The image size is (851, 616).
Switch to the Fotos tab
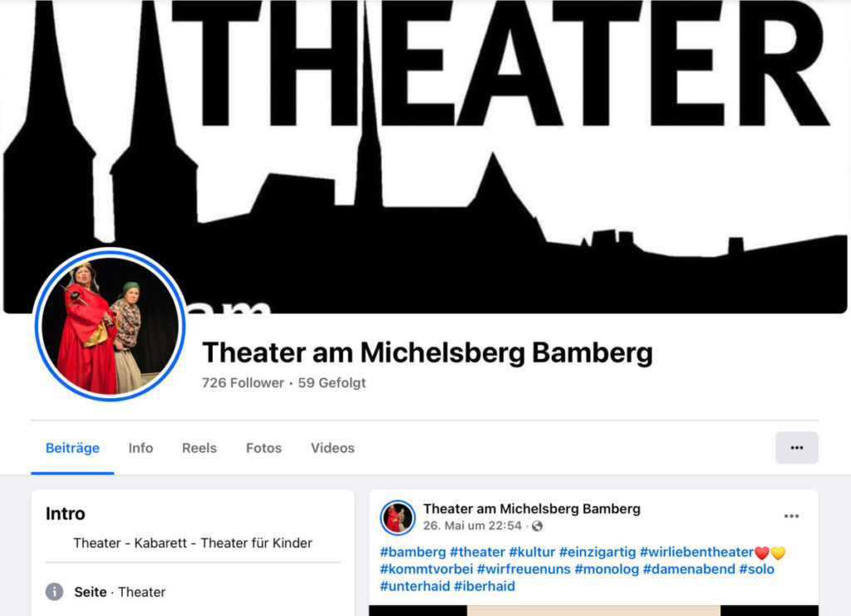pyautogui.click(x=263, y=448)
